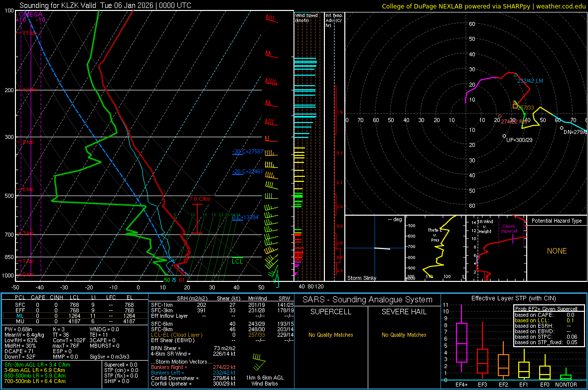Click the '274/22 RM' hodograph label

[x=514, y=122]
